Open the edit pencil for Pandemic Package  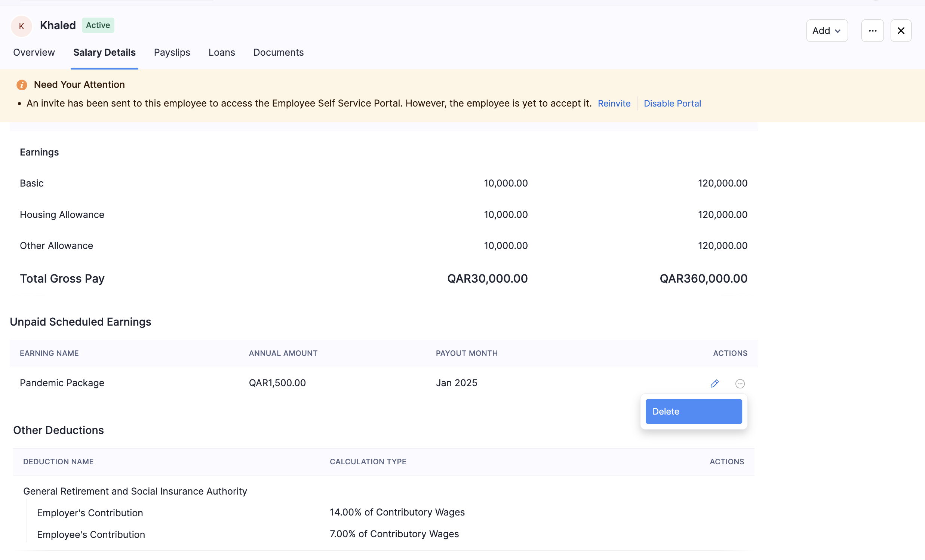[715, 383]
